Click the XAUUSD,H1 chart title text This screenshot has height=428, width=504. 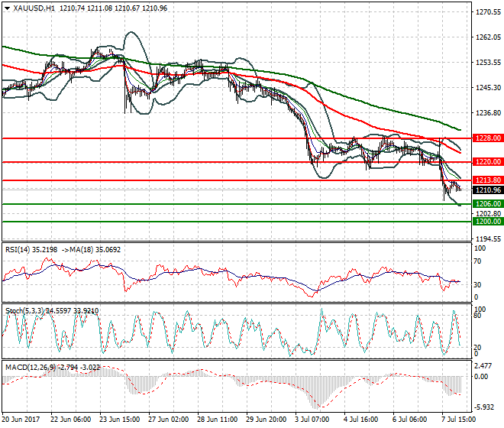click(x=34, y=8)
